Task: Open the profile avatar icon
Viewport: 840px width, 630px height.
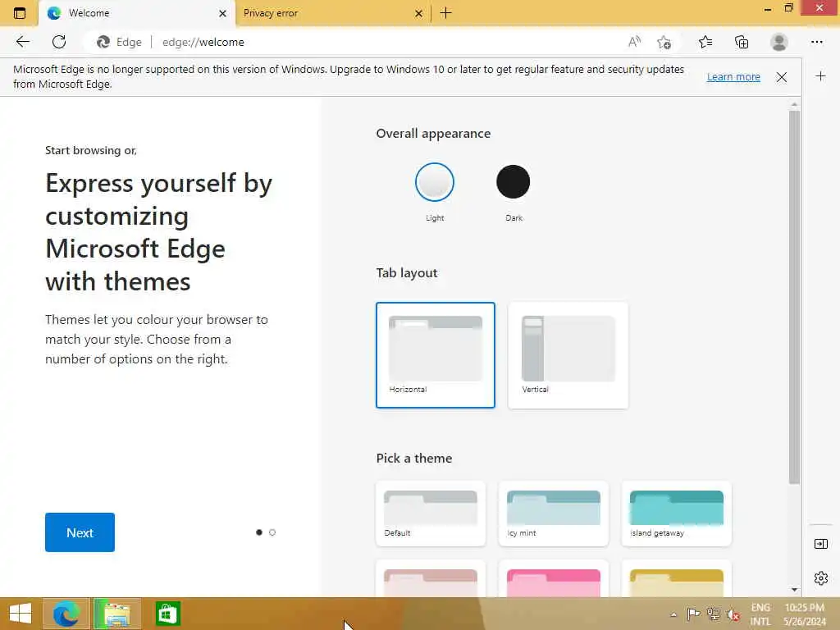Action: pyautogui.click(x=779, y=42)
